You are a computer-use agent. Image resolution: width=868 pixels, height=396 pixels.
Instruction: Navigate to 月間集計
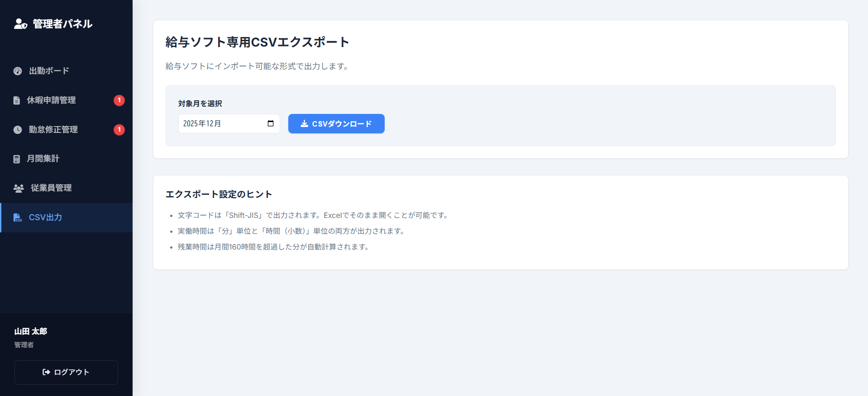[x=43, y=159]
